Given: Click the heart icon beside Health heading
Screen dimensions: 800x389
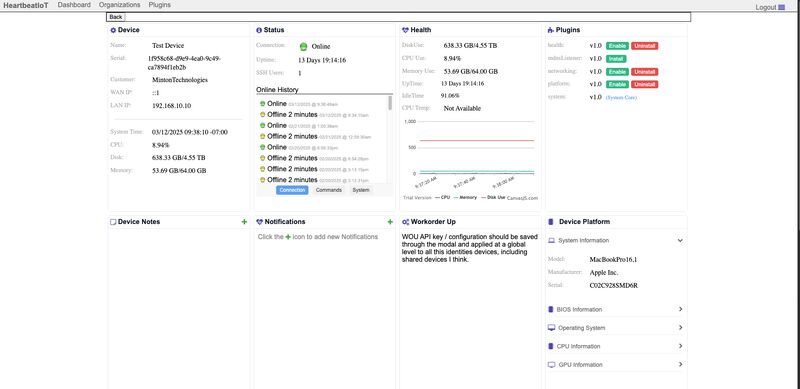Looking at the screenshot, I should 405,30.
